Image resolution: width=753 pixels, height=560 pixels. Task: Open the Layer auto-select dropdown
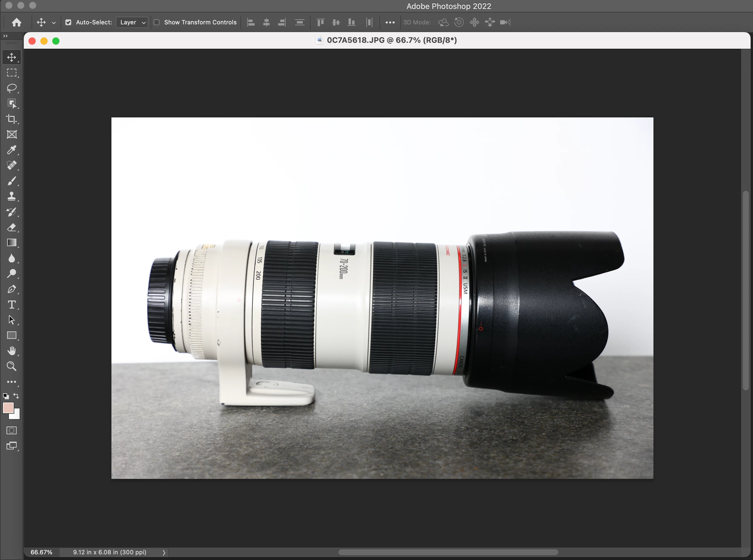(132, 22)
